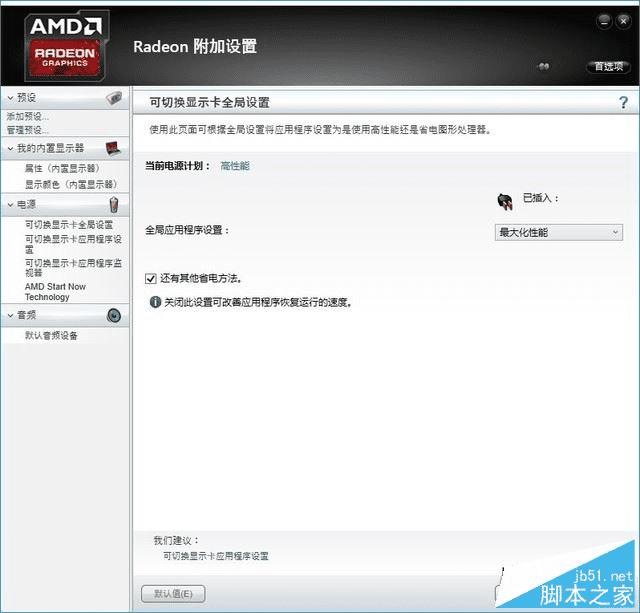The image size is (640, 613).
Task: Click the plugged-in power plug icon
Action: [505, 202]
